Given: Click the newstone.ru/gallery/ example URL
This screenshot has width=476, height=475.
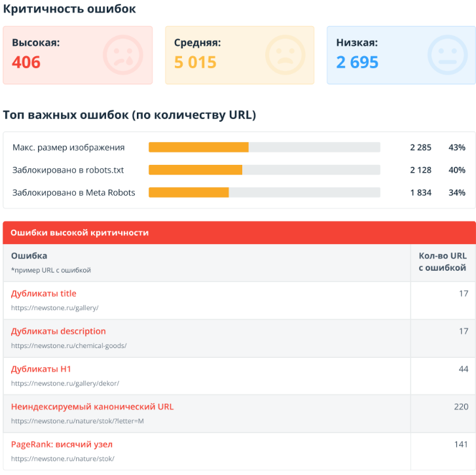Looking at the screenshot, I should point(54,308).
